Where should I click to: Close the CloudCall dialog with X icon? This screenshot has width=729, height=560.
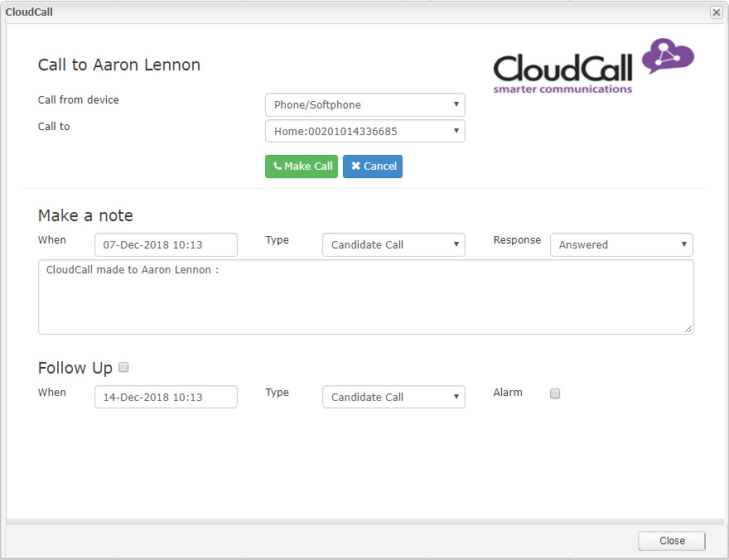point(717,12)
